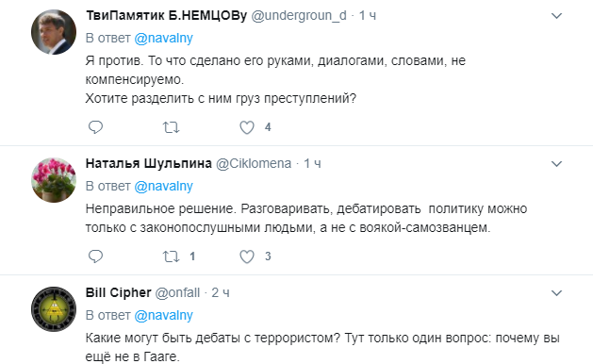Open the @Ciklomena handle
Screen dimensions: 593x364
coord(254,163)
